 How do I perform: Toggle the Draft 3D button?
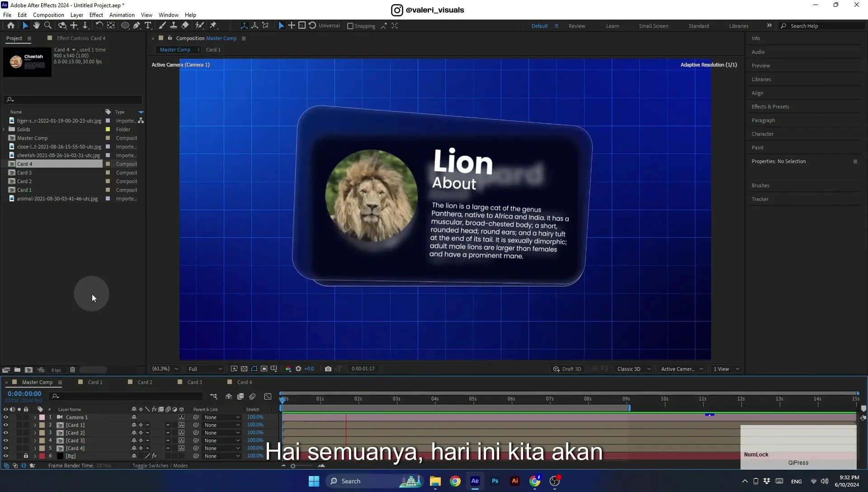[567, 369]
